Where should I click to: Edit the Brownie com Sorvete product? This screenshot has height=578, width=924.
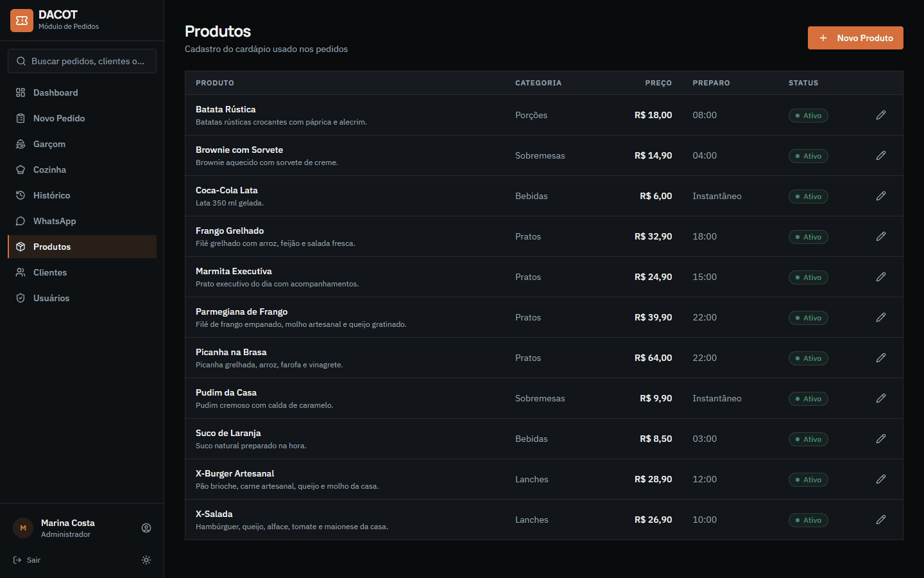pyautogui.click(x=881, y=155)
